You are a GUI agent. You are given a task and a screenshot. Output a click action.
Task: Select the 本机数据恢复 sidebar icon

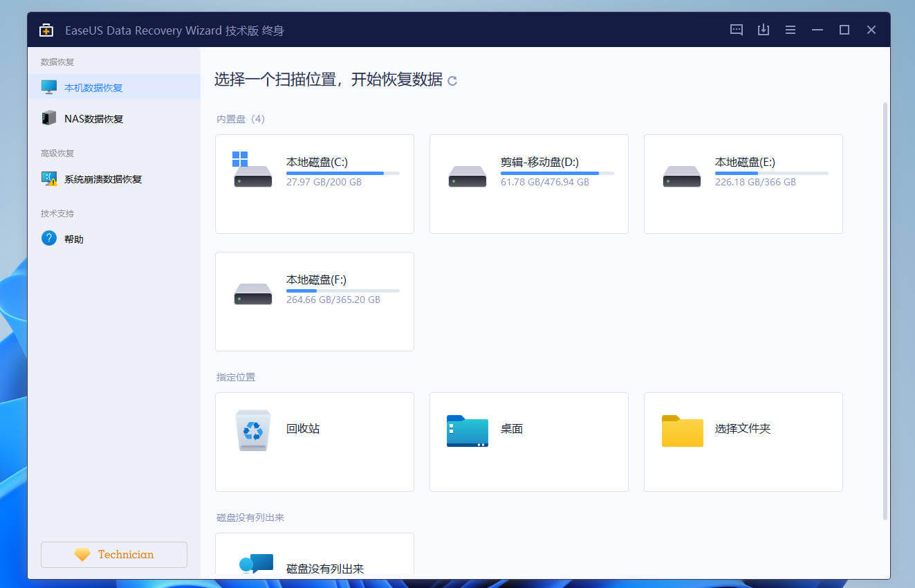point(48,86)
